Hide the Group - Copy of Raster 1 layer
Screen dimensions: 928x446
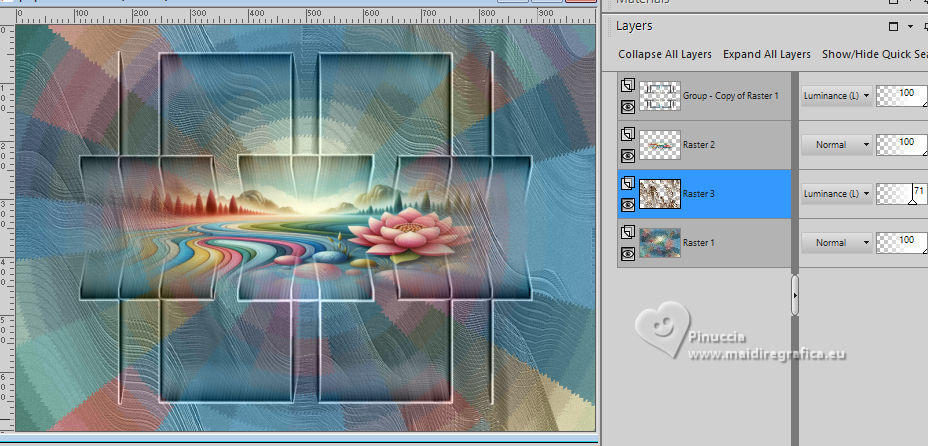click(x=628, y=106)
